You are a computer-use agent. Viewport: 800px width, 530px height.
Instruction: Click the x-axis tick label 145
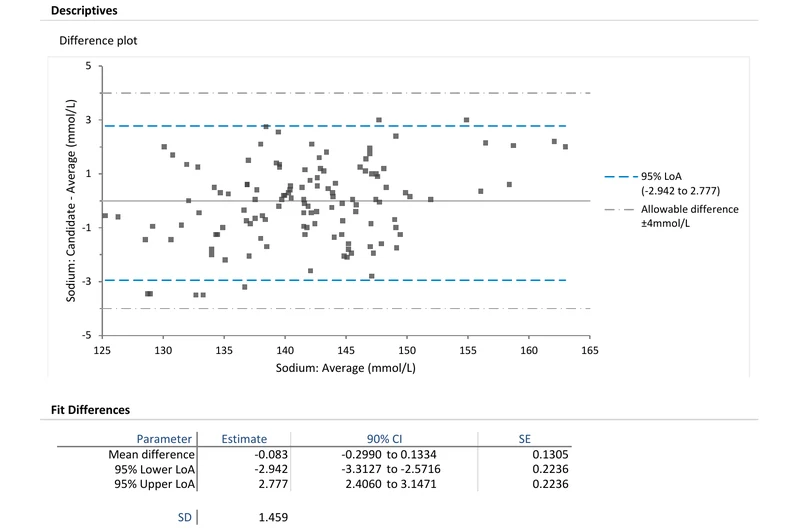click(346, 350)
